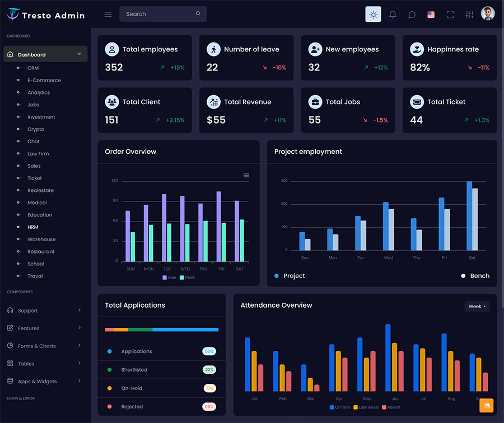Click the Happinnes rate heart-hand icon

[417, 49]
